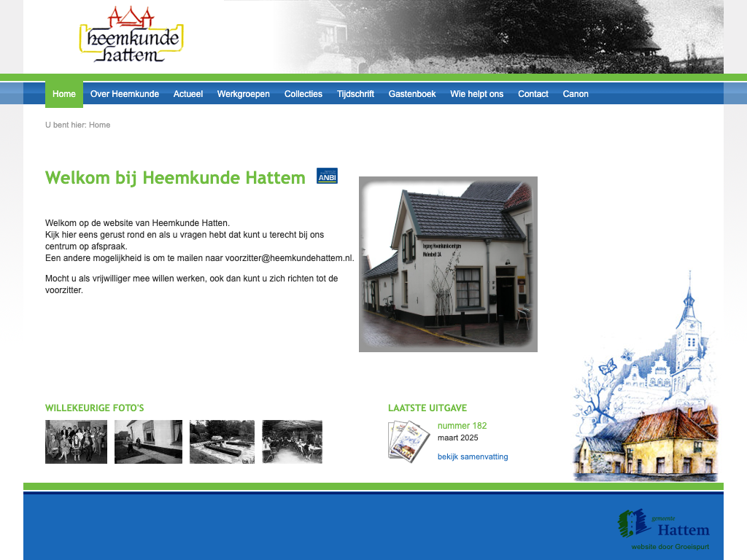
Task: Open the ANBI badge icon
Action: point(328,176)
